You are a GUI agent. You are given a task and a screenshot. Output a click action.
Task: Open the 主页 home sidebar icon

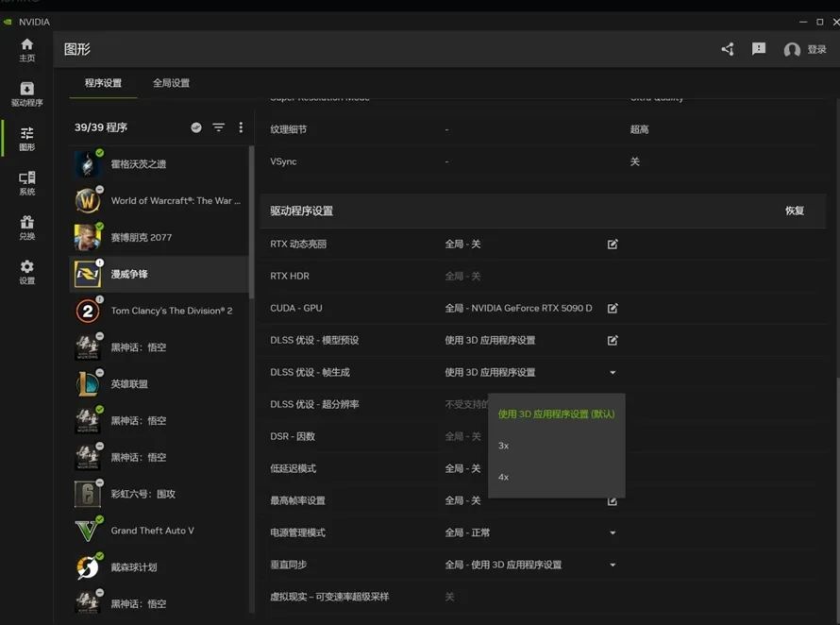click(26, 49)
